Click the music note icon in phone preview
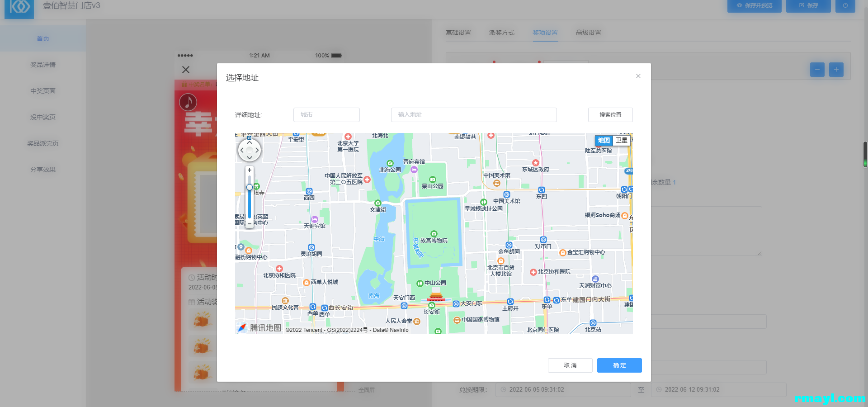The height and width of the screenshot is (407, 868). coord(188,102)
